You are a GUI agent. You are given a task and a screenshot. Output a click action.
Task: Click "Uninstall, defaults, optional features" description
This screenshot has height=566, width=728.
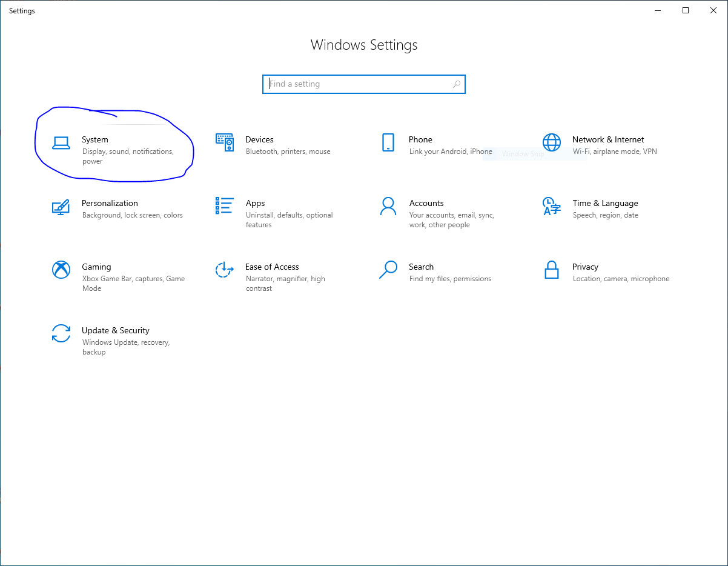pyautogui.click(x=290, y=220)
